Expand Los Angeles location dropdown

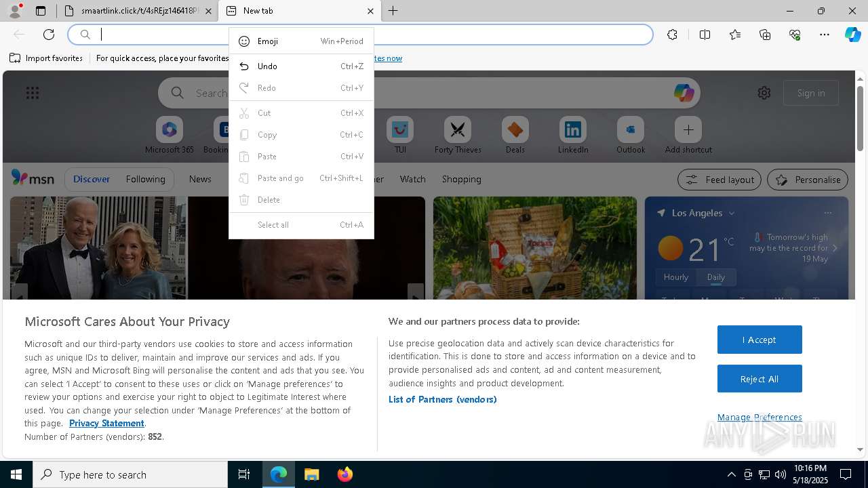tap(732, 213)
